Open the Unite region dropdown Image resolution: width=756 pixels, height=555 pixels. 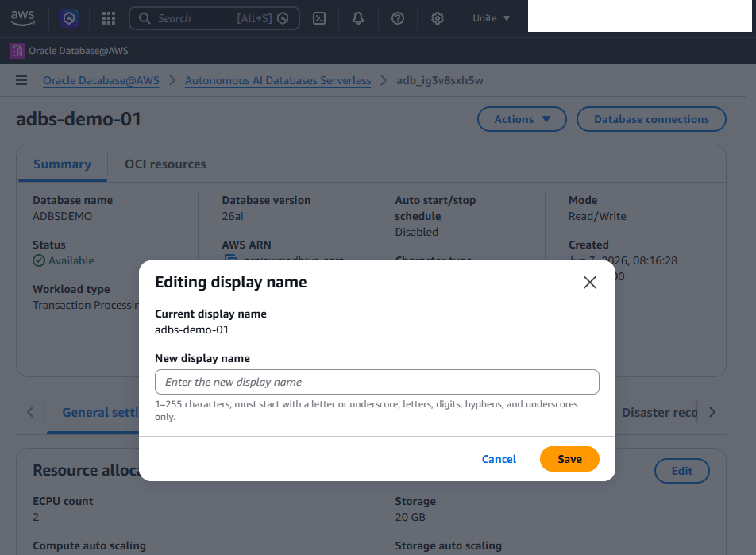[x=492, y=18]
